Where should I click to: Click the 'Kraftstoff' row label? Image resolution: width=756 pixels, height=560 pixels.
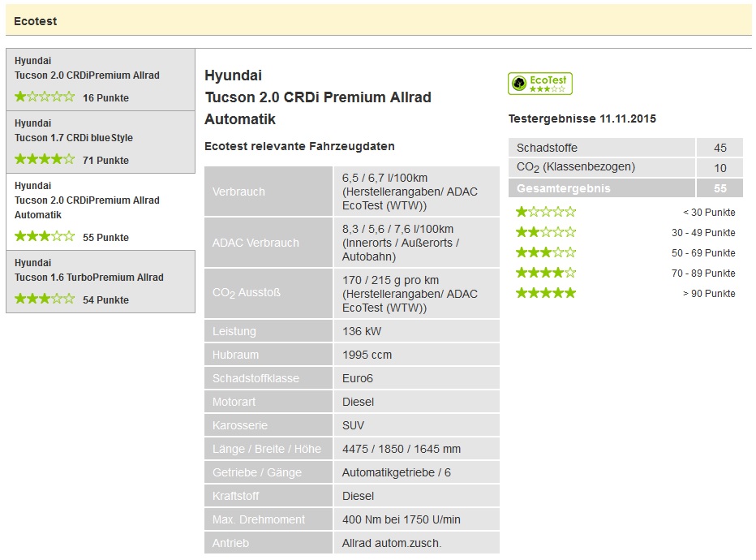[235, 496]
